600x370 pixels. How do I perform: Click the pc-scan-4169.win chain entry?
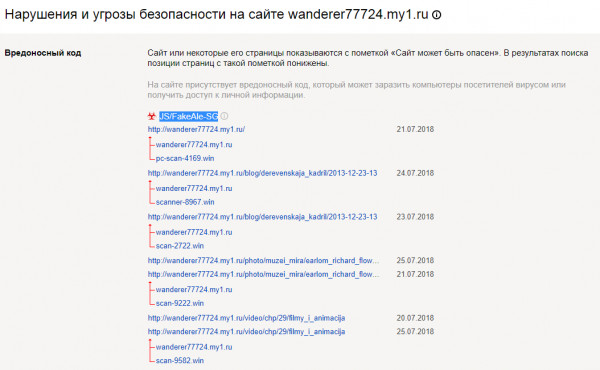(185, 158)
